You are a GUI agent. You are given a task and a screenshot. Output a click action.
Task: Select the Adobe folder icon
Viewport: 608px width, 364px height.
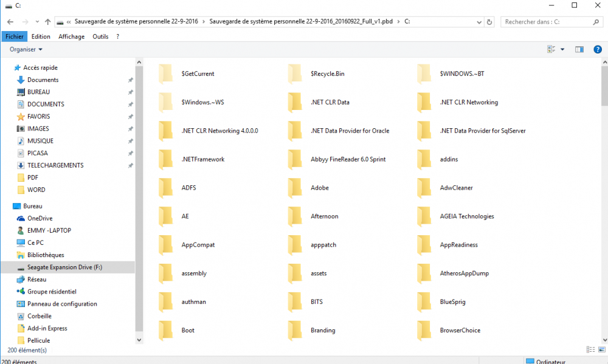point(295,188)
